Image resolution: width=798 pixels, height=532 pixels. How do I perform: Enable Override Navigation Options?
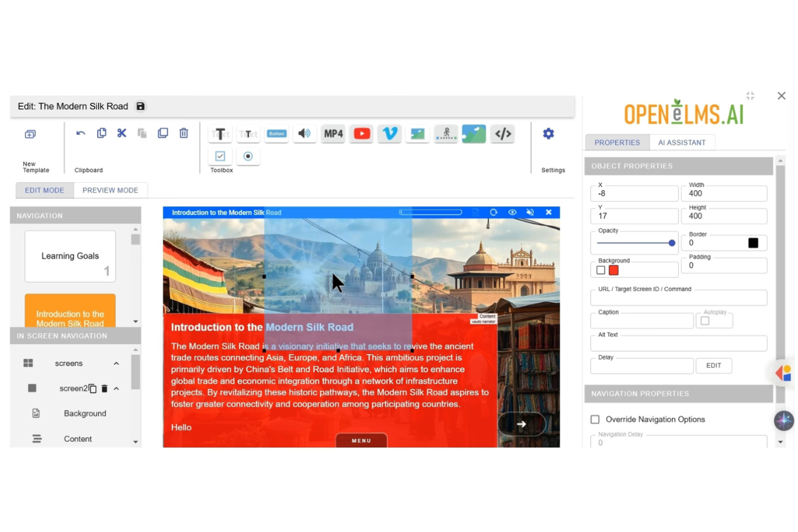coord(595,419)
